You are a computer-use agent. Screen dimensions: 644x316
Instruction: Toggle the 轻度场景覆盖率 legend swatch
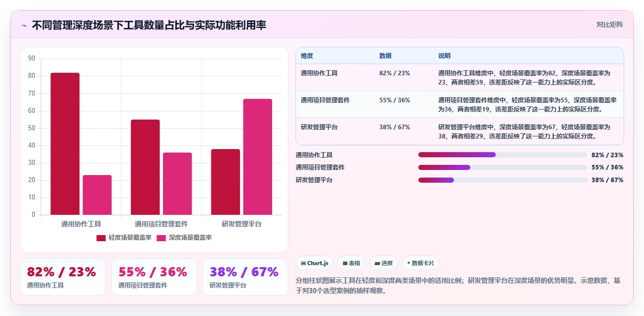click(x=101, y=238)
